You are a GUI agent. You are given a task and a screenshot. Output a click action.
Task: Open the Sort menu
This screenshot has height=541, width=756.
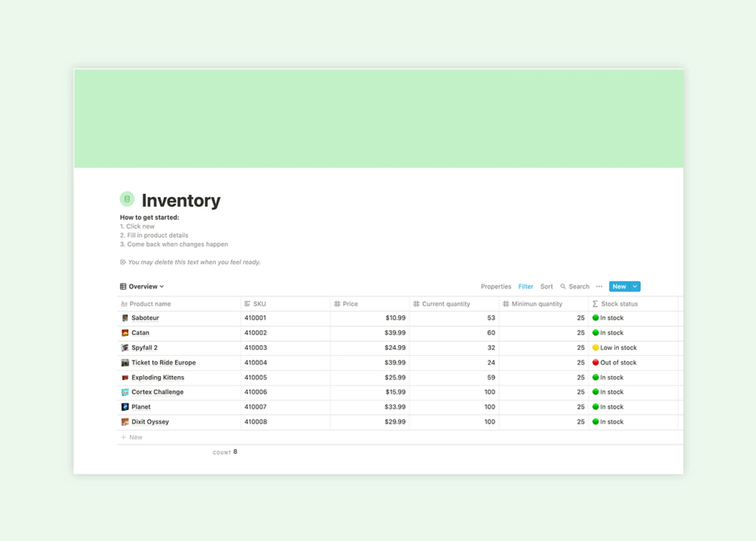tap(546, 286)
